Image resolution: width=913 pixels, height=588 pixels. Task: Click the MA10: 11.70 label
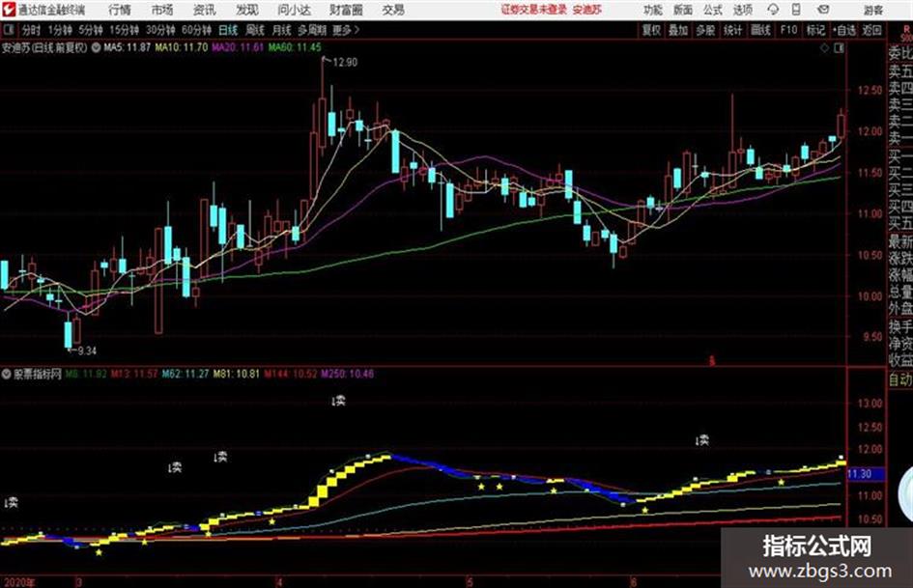[181, 47]
